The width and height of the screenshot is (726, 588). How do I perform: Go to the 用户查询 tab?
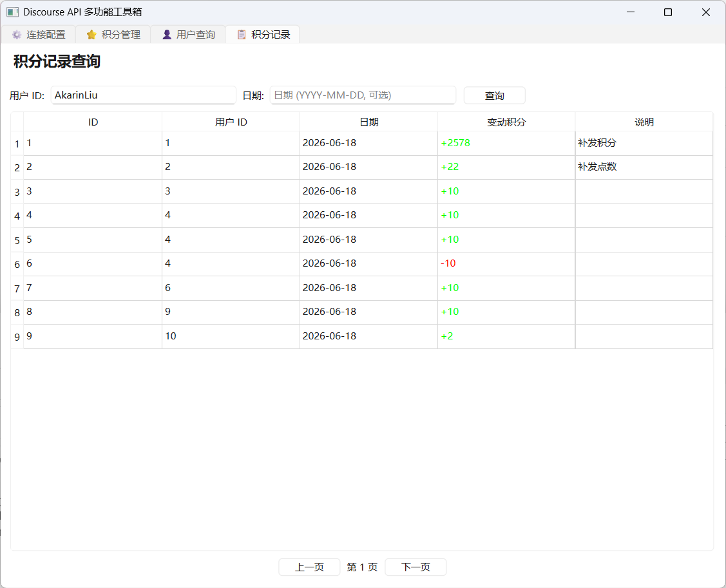(189, 35)
